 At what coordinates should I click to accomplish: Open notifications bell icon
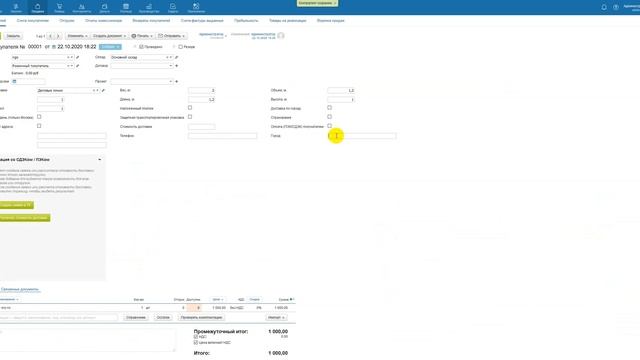(x=604, y=7)
